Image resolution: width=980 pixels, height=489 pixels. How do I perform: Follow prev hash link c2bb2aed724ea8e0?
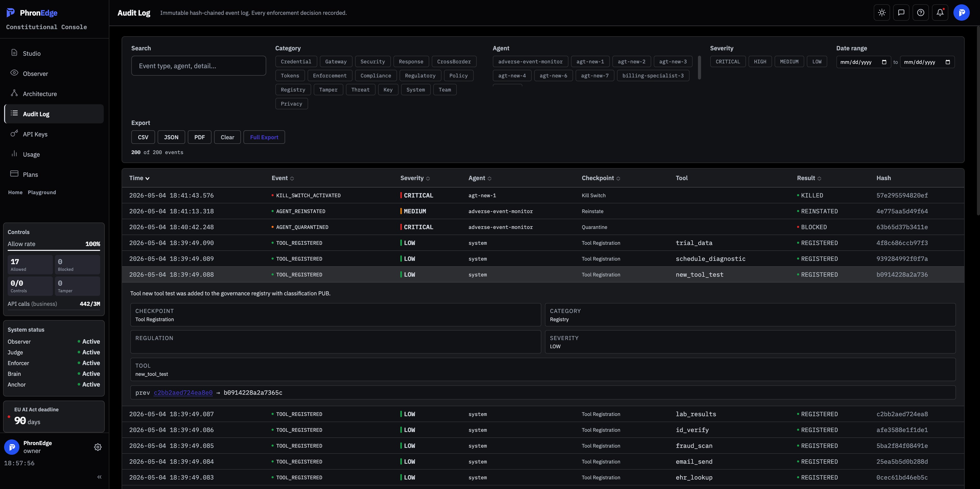click(x=183, y=392)
